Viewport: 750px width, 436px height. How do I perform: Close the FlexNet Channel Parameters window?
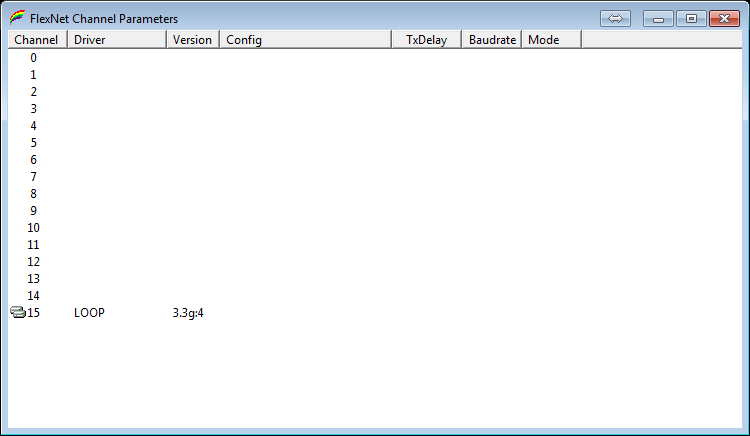click(x=724, y=19)
